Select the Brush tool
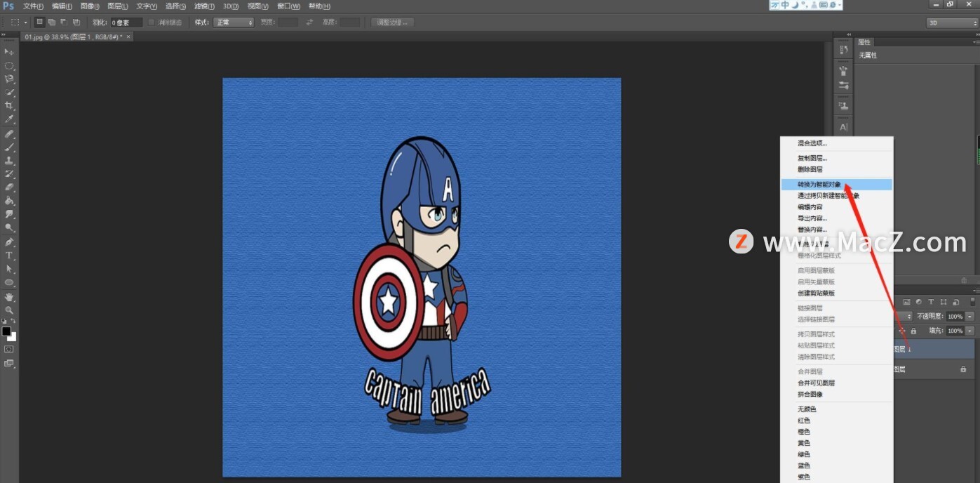 [x=9, y=147]
